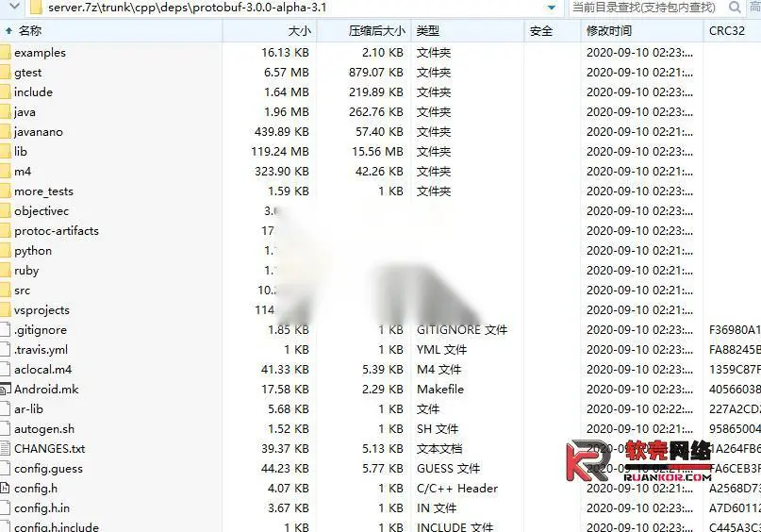Click the objectivec folder icon

coord(5,211)
